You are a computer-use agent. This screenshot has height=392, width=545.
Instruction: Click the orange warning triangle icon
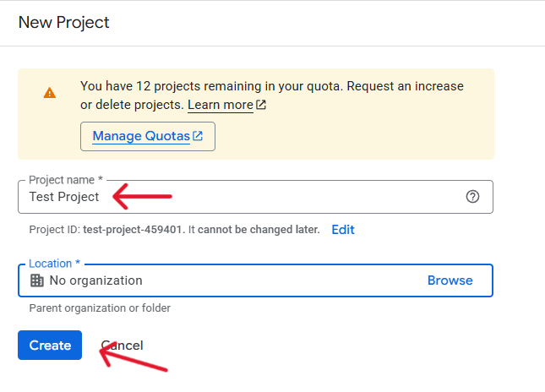[x=50, y=93]
